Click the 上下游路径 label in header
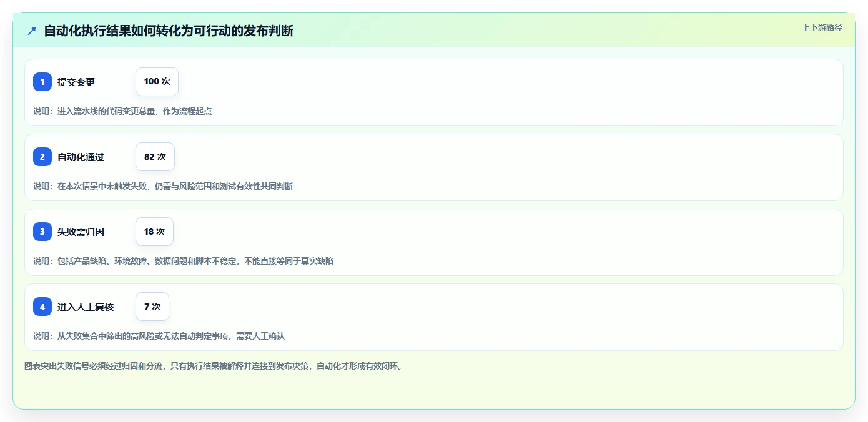Viewport: 868px width, 422px height. pyautogui.click(x=822, y=27)
